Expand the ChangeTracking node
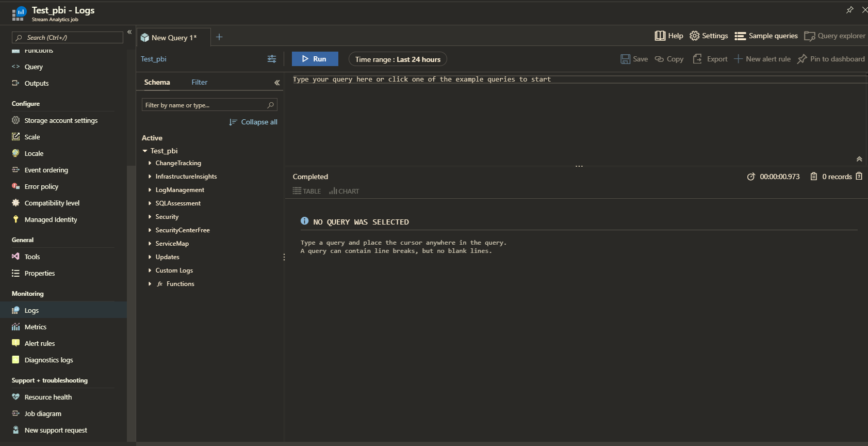This screenshot has height=446, width=868. click(x=150, y=163)
